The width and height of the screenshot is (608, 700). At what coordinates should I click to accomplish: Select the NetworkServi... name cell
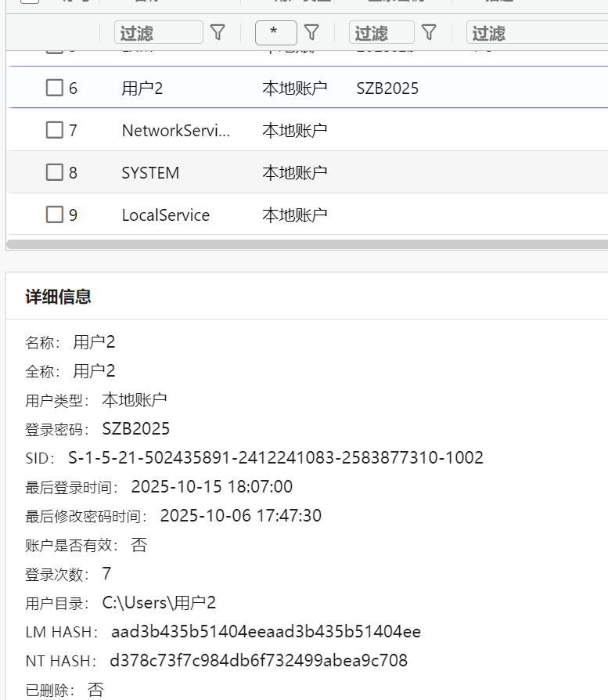point(176,131)
